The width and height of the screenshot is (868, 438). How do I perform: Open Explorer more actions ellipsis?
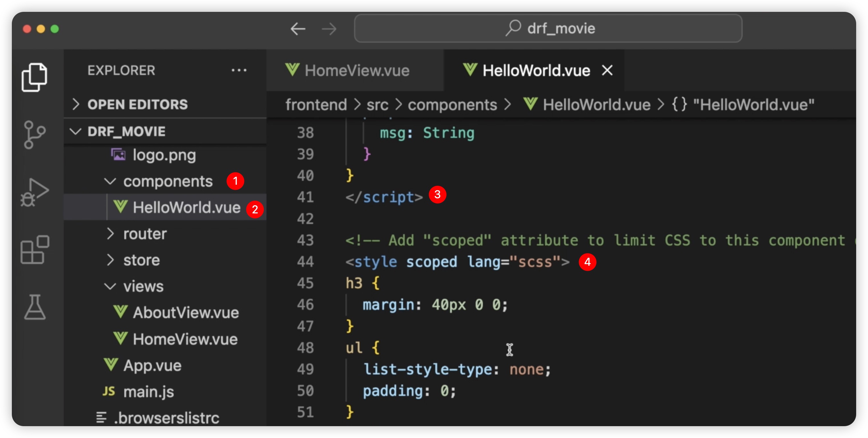tap(239, 70)
